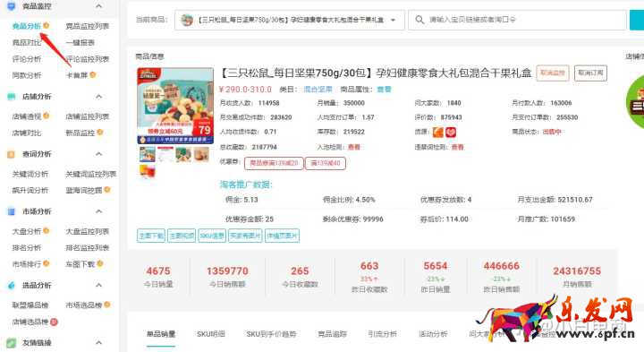Click the product link search field

[x=518, y=20]
